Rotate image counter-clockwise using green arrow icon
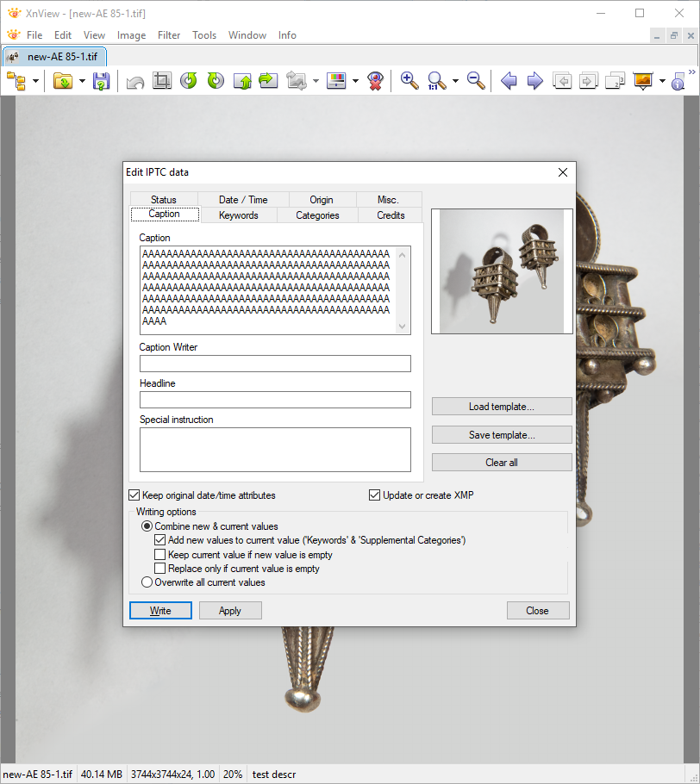Screen dimensions: 700x784 click(x=189, y=80)
